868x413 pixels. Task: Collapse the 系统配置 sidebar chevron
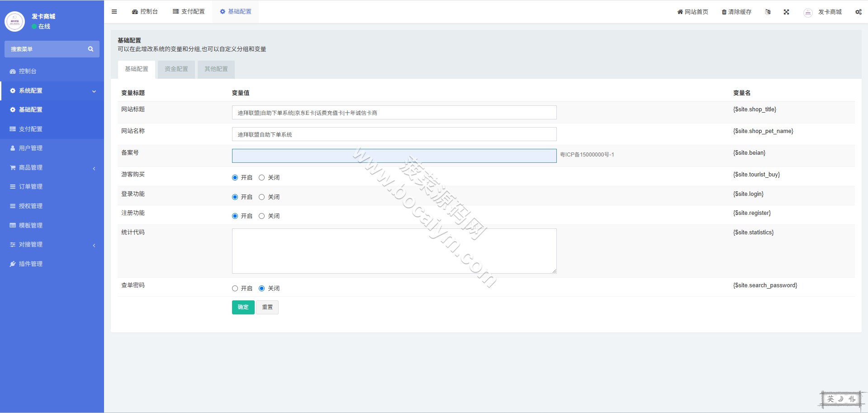94,91
